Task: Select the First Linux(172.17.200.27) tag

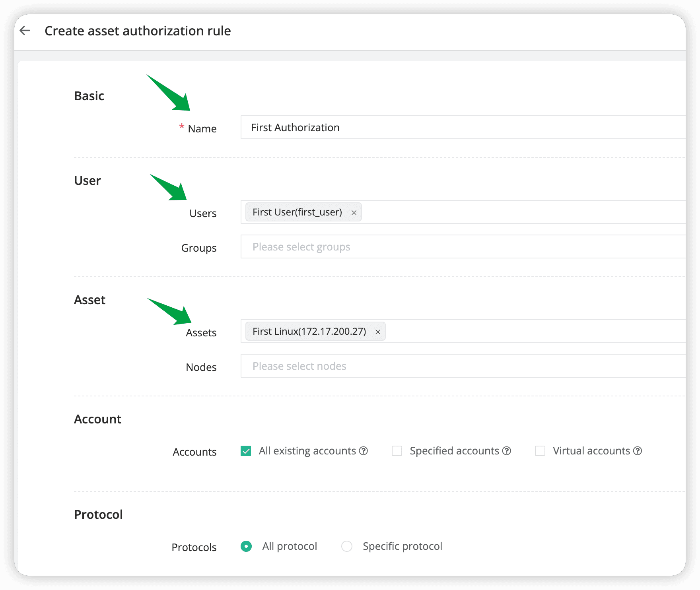Action: pos(309,331)
